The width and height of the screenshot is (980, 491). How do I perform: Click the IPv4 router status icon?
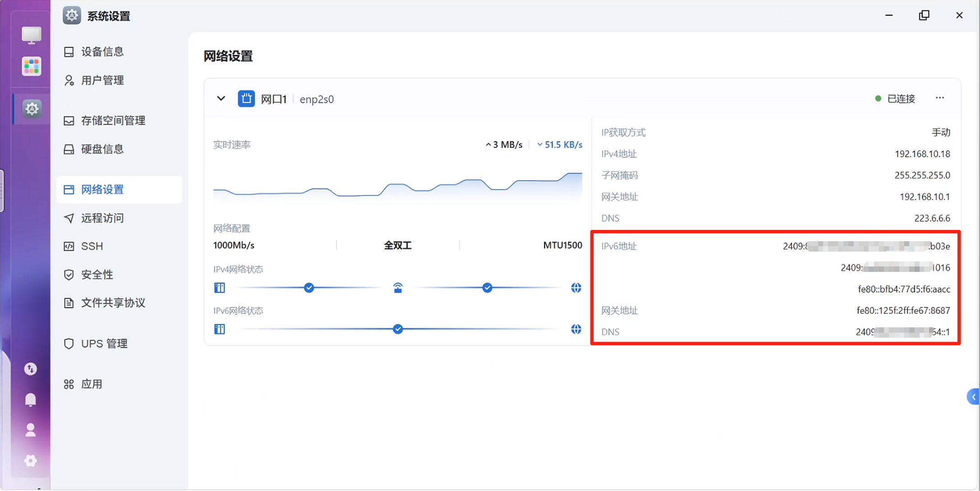pos(397,288)
